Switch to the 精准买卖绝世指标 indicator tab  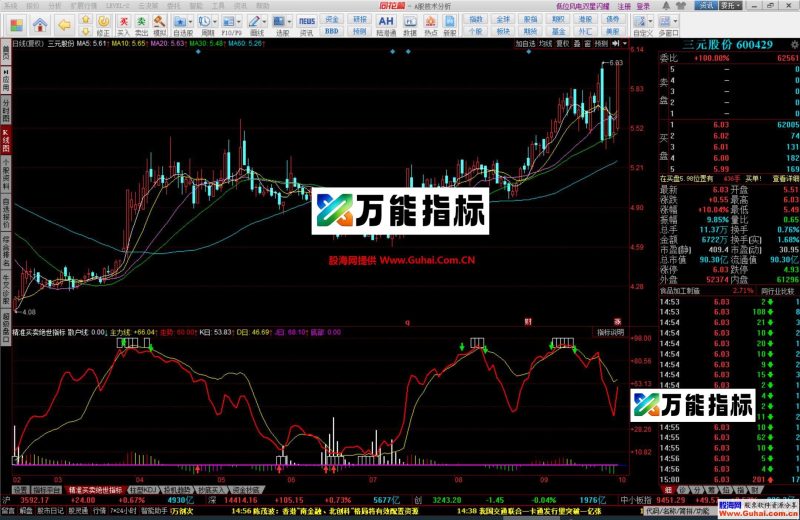click(x=95, y=490)
